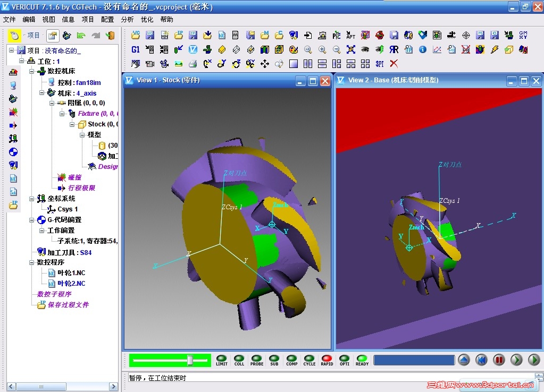Click the coordinate system sidebar icon
This screenshot has height=392, width=544.
click(x=13, y=139)
